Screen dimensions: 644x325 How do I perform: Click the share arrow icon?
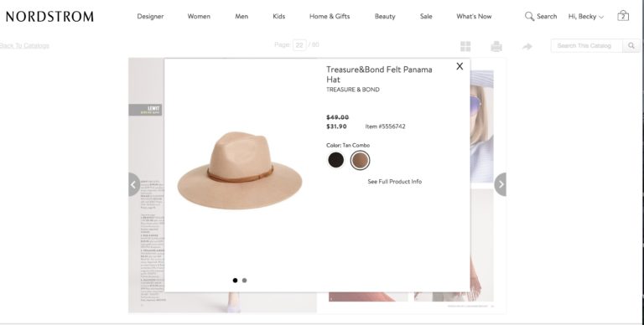(527, 46)
